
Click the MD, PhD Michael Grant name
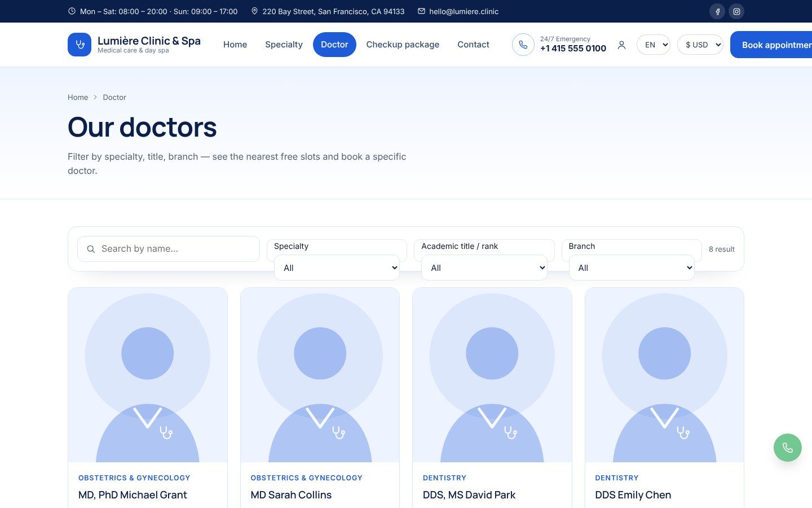133,495
